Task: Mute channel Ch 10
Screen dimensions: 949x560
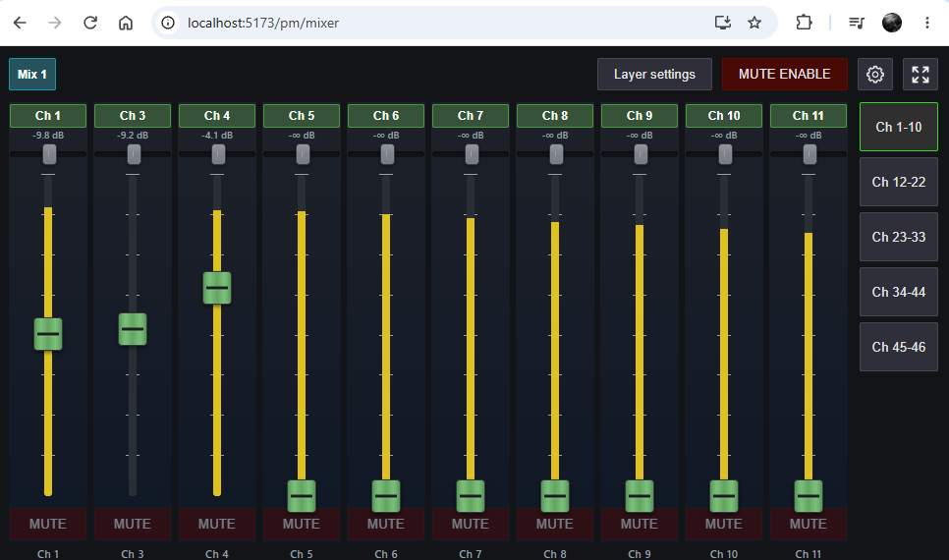Action: click(724, 524)
